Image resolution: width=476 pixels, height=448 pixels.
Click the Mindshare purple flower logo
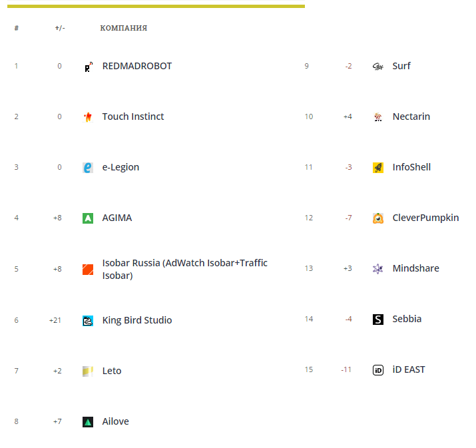378,269
